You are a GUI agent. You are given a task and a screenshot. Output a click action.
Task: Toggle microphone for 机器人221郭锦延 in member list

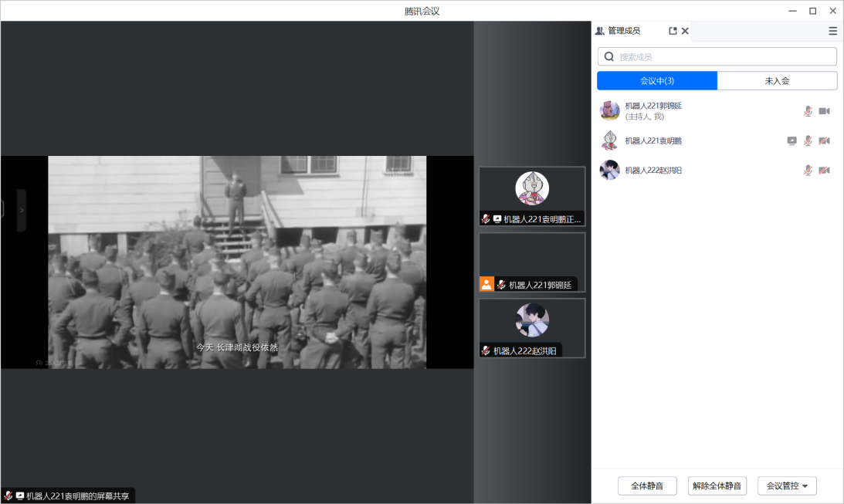(808, 111)
